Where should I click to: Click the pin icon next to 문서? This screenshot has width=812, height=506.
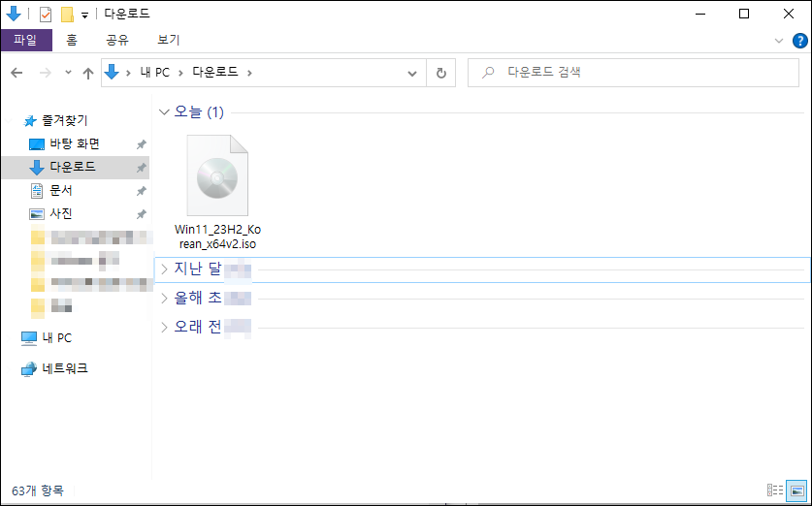[141, 191]
